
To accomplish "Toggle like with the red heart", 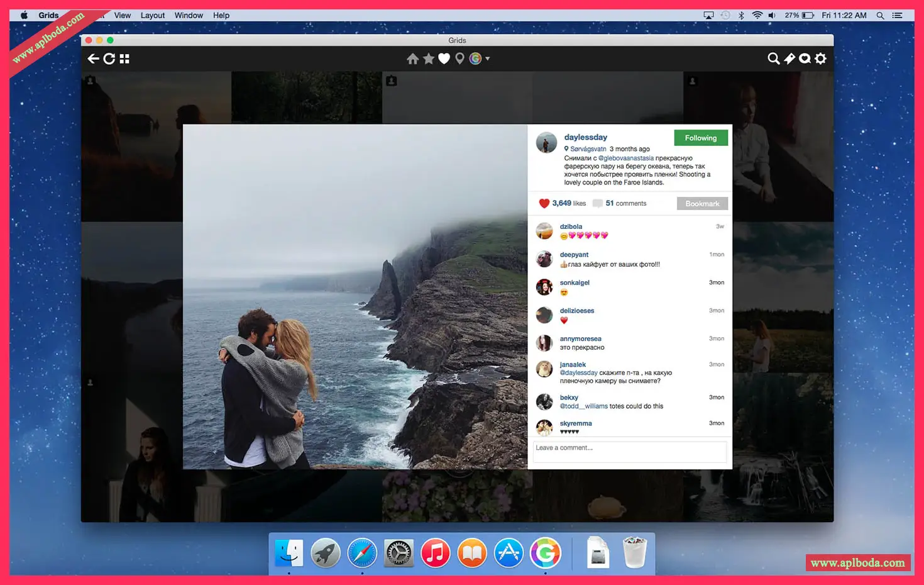I will click(544, 203).
